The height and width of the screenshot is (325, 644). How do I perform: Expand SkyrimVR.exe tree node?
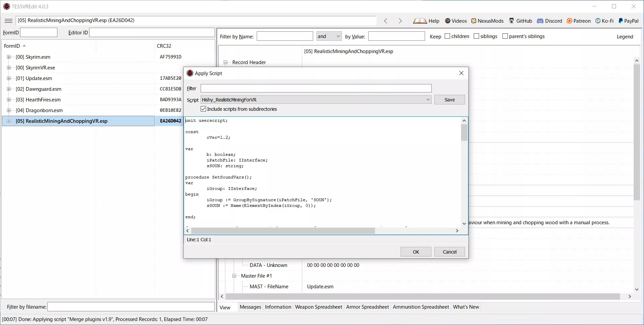[x=9, y=68]
